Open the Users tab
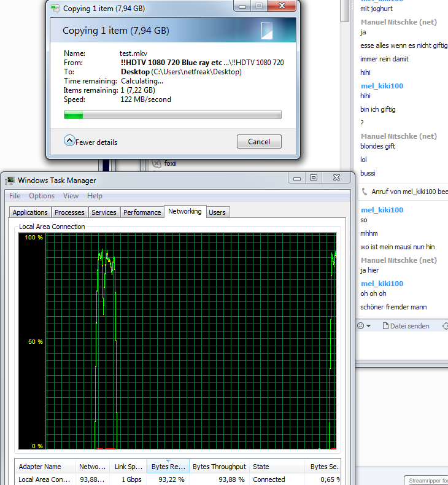Image resolution: width=448 pixels, height=485 pixels. click(x=217, y=212)
